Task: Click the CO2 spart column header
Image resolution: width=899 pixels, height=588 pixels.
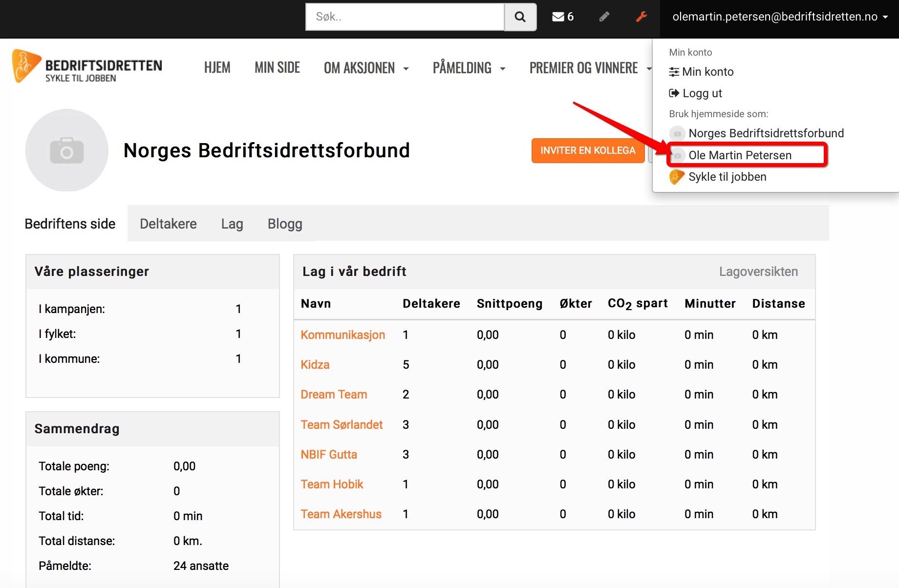Action: coord(638,303)
